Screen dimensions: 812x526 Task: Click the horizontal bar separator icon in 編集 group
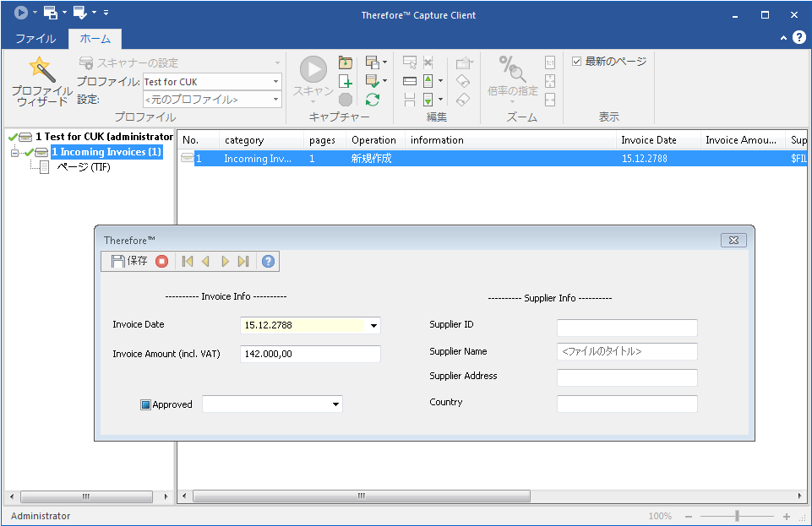point(410,81)
